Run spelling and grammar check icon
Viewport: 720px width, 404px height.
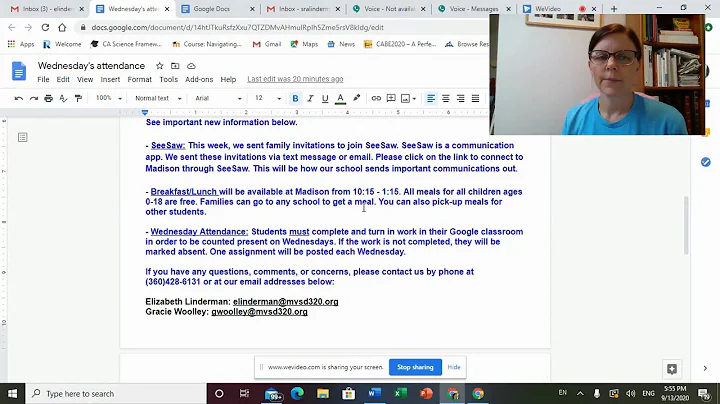tap(63, 98)
